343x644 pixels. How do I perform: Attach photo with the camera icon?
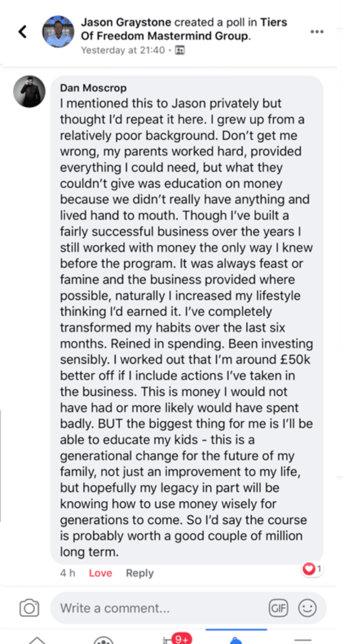click(29, 608)
